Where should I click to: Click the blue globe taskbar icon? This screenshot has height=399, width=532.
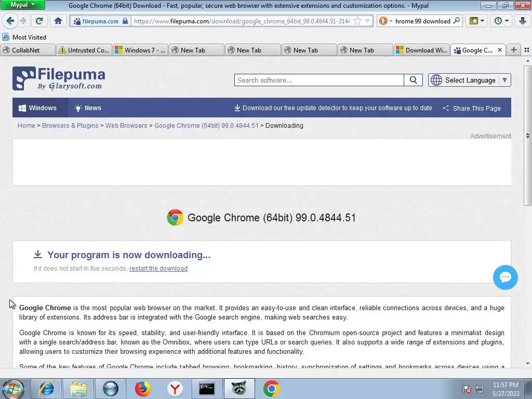click(x=111, y=389)
